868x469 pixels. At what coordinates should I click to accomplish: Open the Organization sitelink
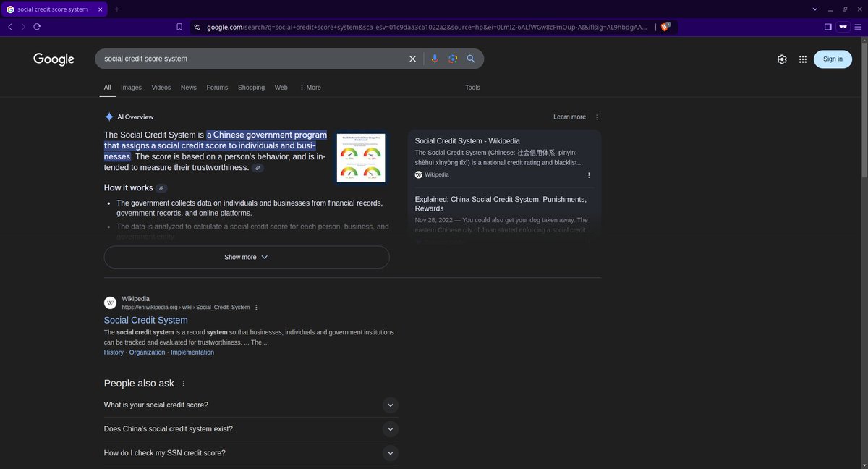coord(148,352)
